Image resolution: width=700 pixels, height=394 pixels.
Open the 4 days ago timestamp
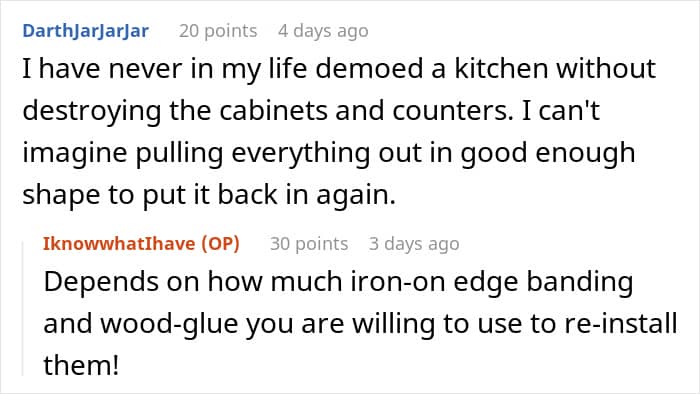[323, 31]
